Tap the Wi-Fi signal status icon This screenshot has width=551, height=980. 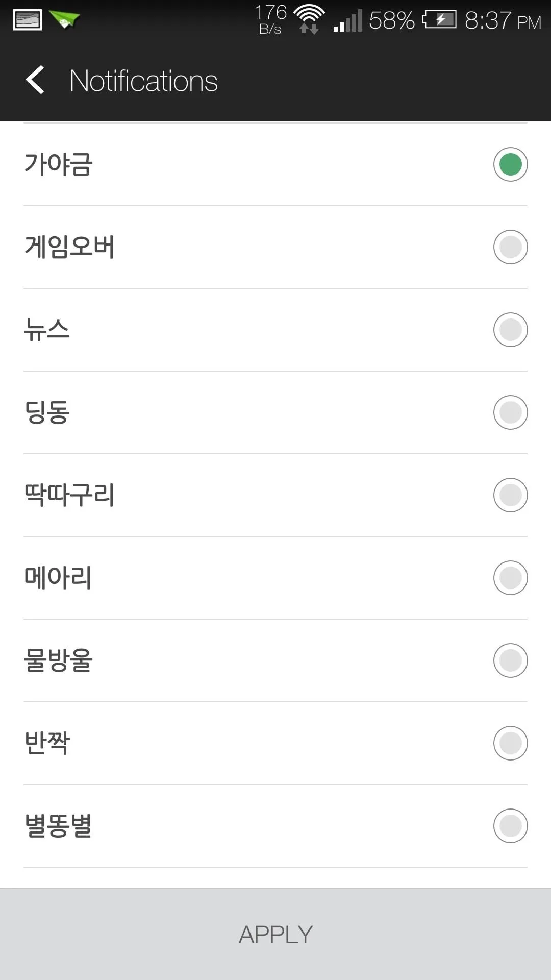coord(309,19)
